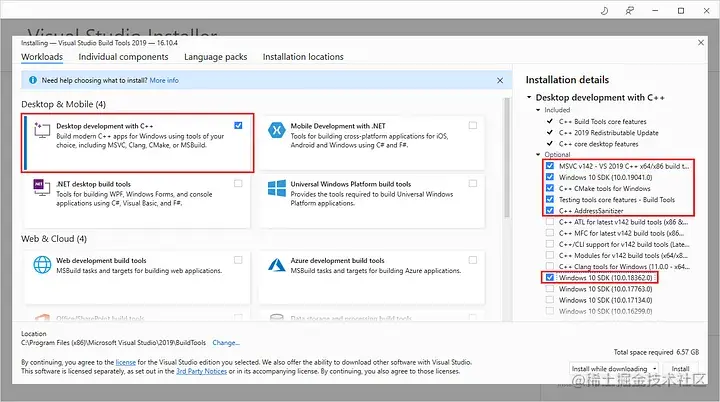720x402 pixels.
Task: Click the Change... location link
Action: pyautogui.click(x=226, y=343)
